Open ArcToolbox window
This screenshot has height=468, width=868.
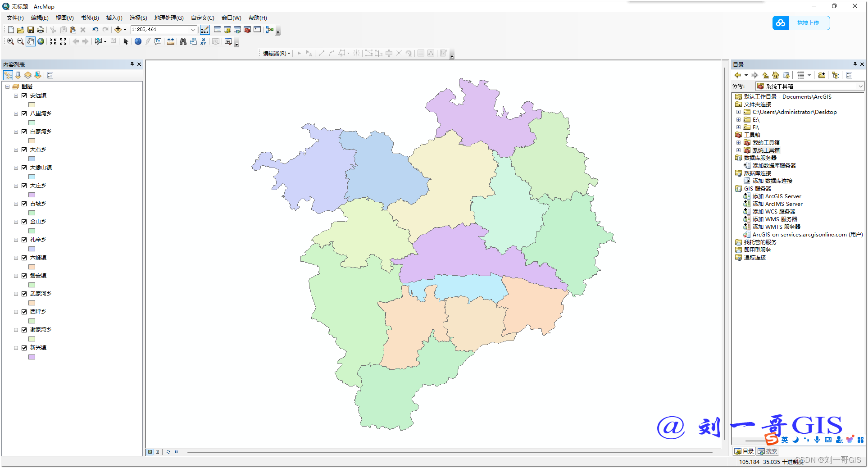tap(247, 30)
